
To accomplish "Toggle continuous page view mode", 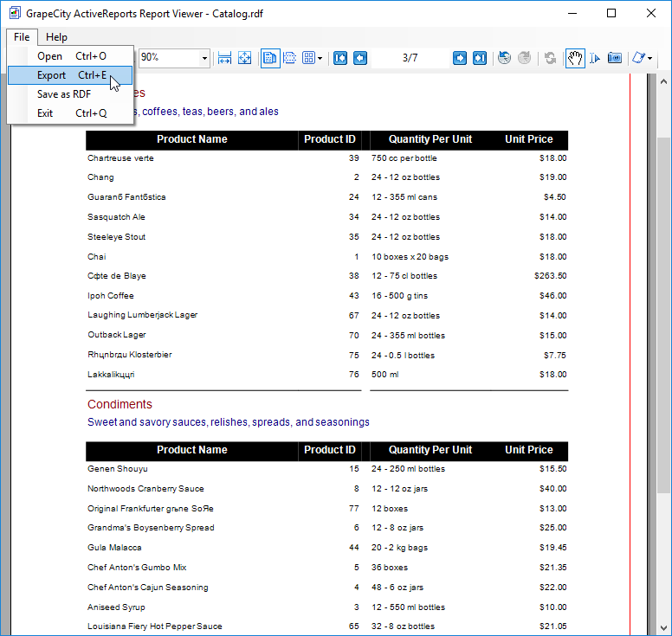I will click(289, 58).
